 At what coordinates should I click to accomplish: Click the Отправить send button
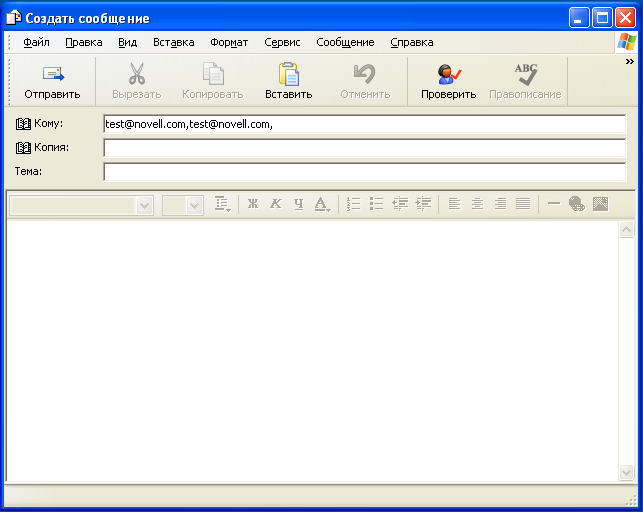(x=52, y=82)
